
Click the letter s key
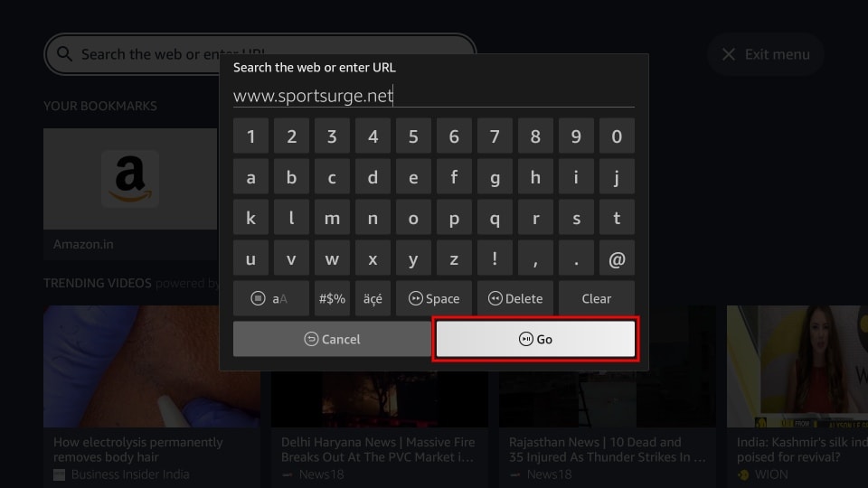coord(576,218)
